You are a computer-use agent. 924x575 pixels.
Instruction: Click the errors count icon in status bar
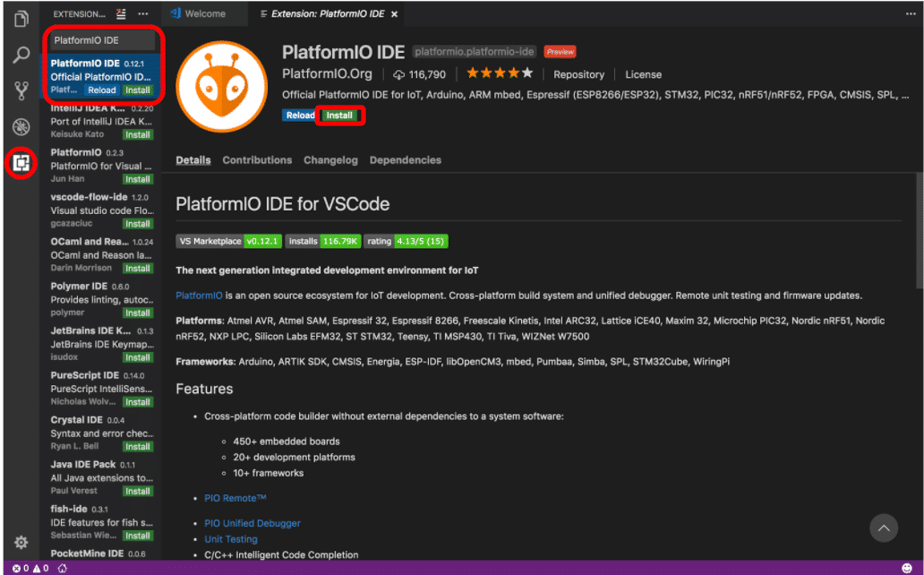tap(21, 569)
